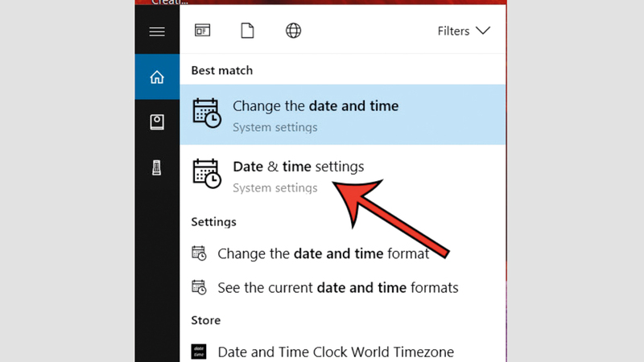
Task: Open Date and Time Clock World Timezone app
Action: pyautogui.click(x=336, y=352)
